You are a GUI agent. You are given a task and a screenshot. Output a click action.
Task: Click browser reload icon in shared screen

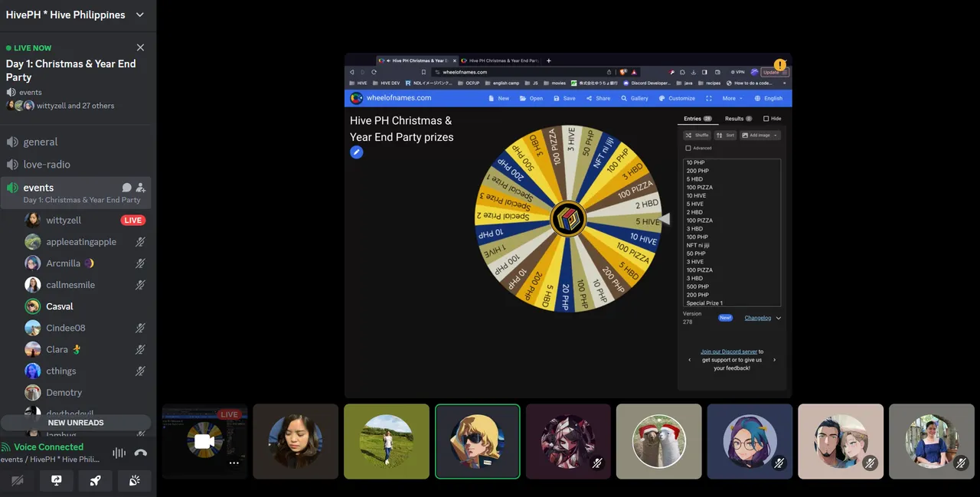(x=374, y=72)
